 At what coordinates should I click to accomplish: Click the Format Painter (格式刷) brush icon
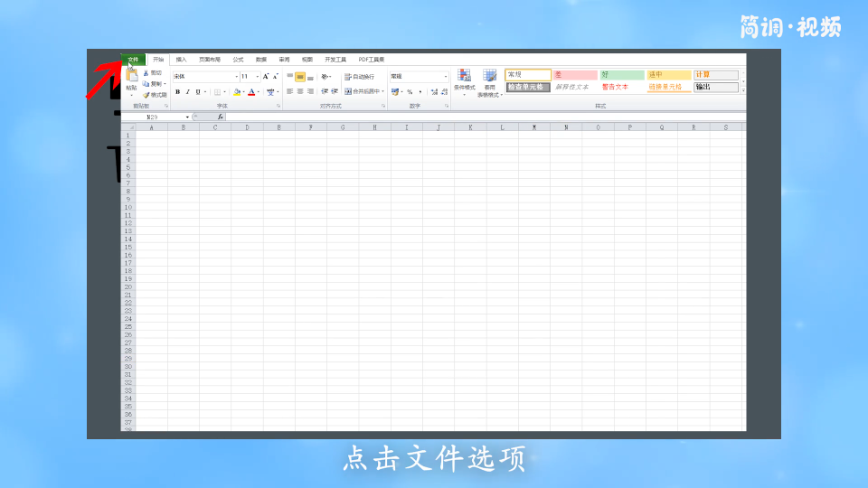coord(146,94)
